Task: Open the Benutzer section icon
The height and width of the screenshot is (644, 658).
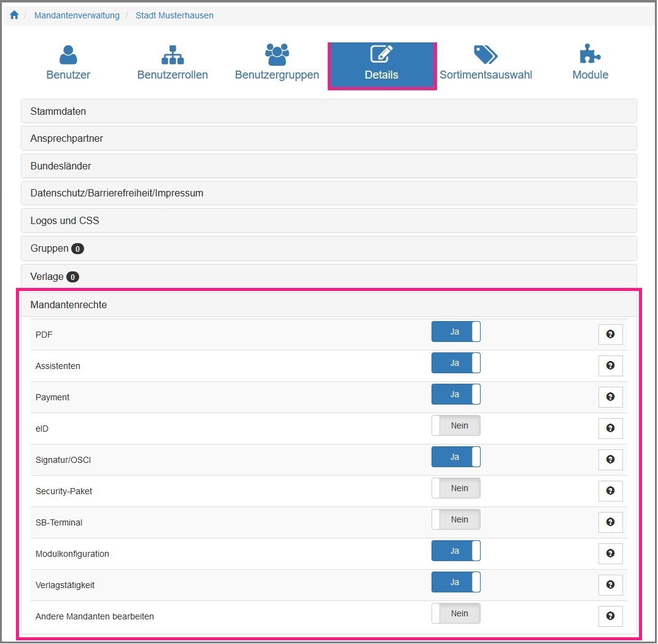Action: click(x=68, y=55)
